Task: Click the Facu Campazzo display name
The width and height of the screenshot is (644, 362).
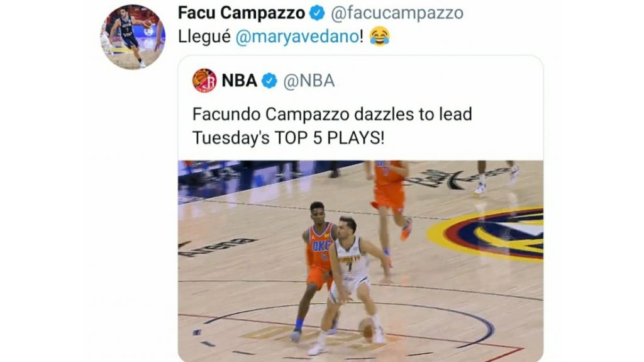Action: point(241,13)
